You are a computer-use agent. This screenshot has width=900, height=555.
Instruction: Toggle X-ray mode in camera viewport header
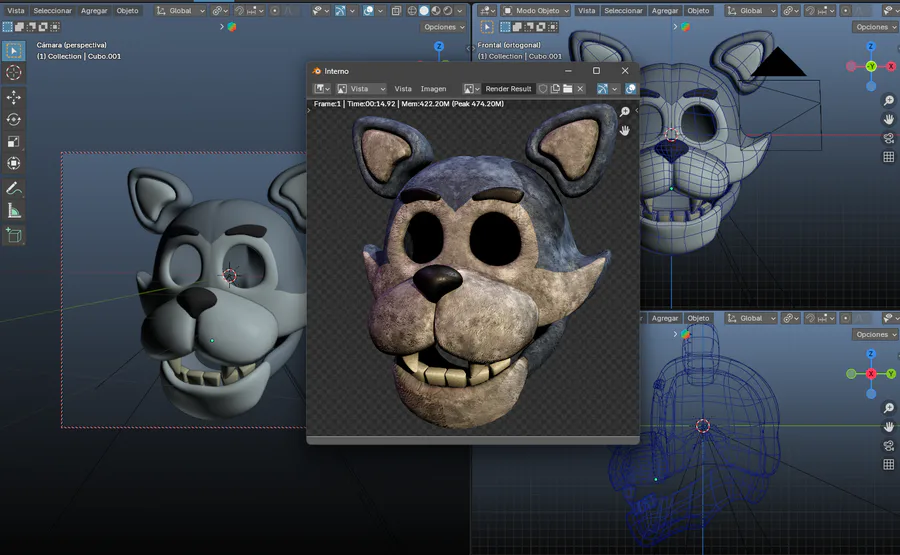pos(397,10)
